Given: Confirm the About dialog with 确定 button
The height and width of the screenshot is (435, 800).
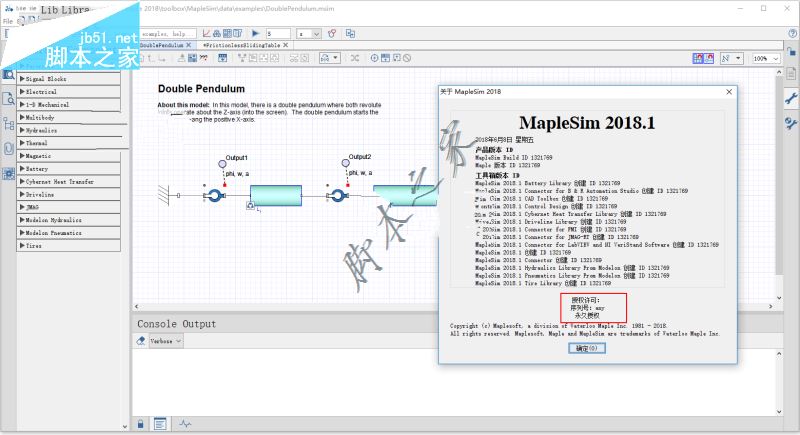Looking at the screenshot, I should pos(587,348).
